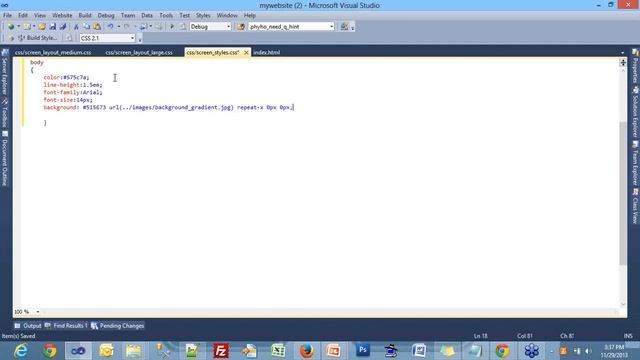Click the Build Style button
The height and width of the screenshot is (360, 640).
pyautogui.click(x=37, y=38)
